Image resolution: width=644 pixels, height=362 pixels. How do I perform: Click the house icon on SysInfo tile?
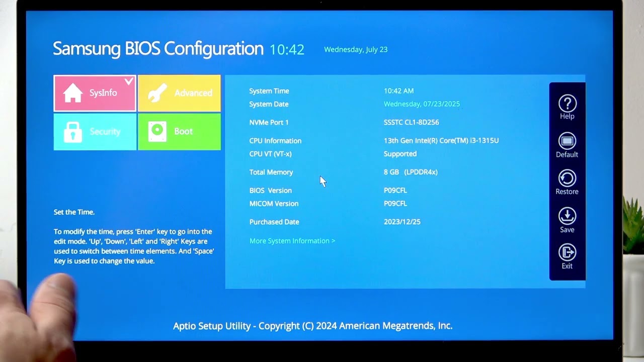click(73, 93)
